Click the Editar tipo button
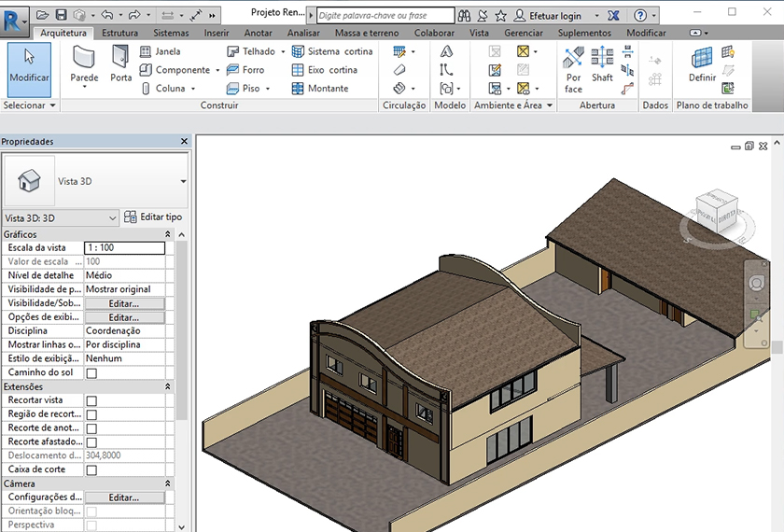The height and width of the screenshot is (532, 784). coord(153,217)
